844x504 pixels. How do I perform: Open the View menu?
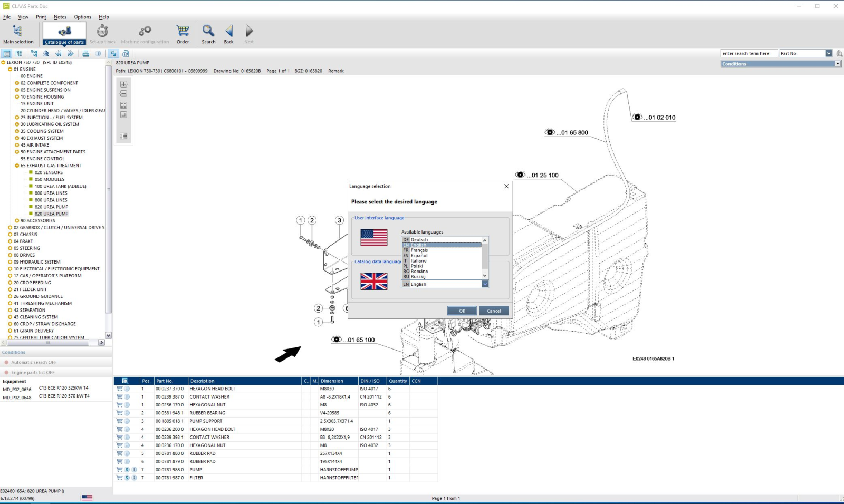coord(23,17)
